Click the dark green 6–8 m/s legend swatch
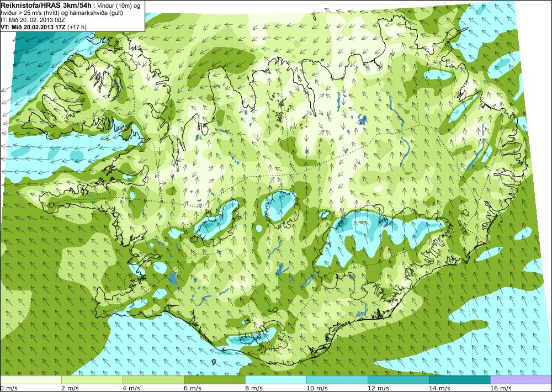This screenshot has height=392, width=552. coord(215,380)
